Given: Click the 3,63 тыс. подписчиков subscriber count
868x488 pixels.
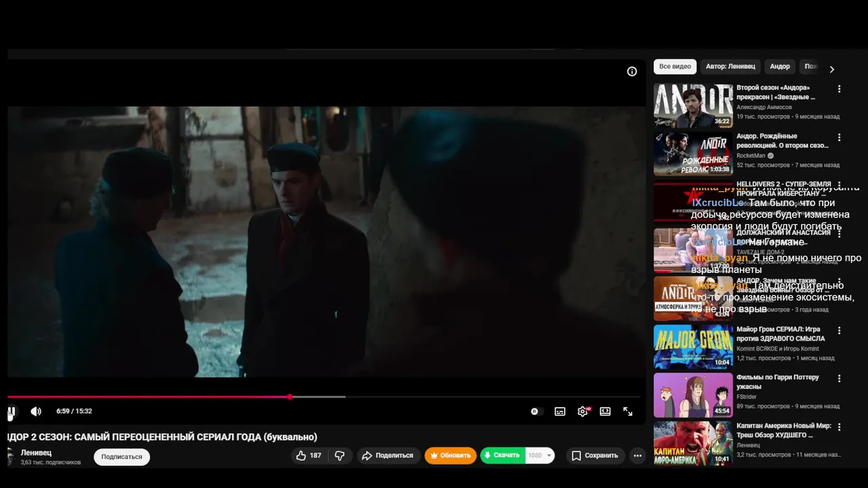Looking at the screenshot, I should point(51,462).
